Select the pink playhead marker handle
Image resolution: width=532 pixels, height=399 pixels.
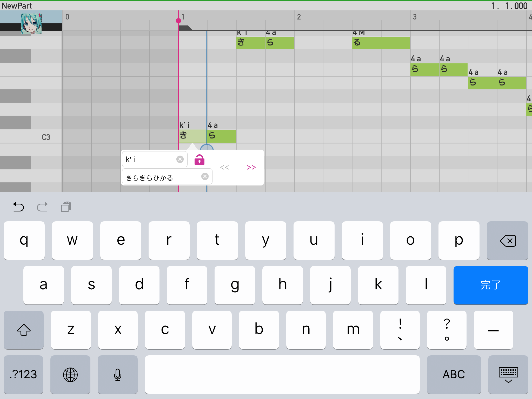[178, 21]
